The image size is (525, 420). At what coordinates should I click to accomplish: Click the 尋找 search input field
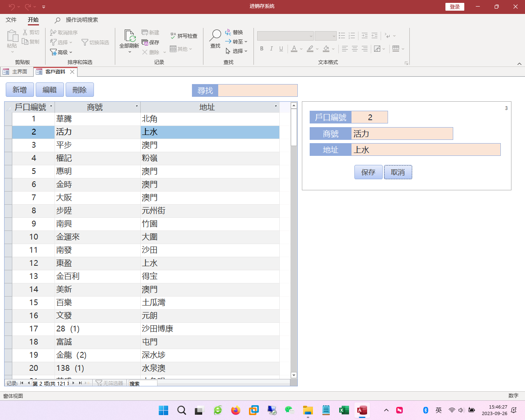[257, 91]
